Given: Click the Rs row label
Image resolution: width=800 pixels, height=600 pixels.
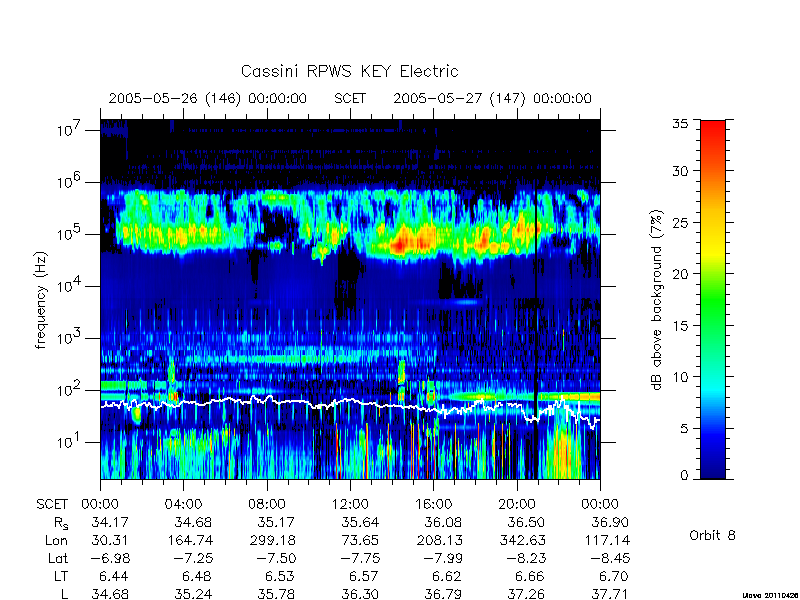Looking at the screenshot, I should coord(61,523).
